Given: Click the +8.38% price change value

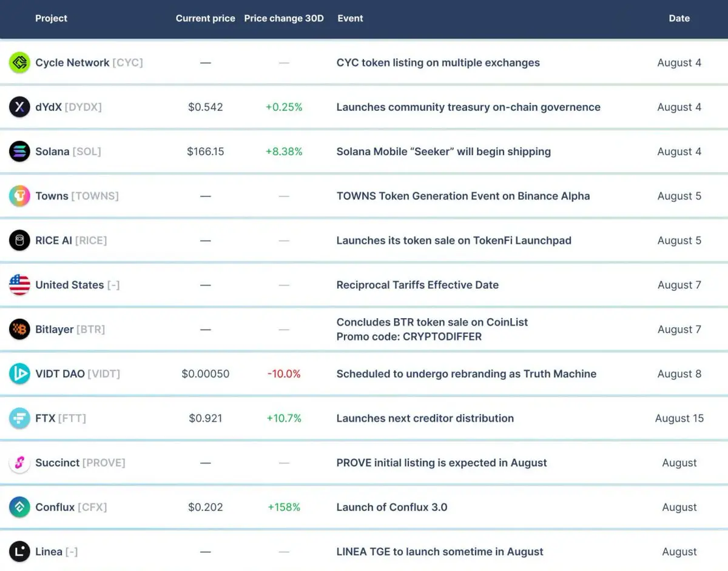Looking at the screenshot, I should pos(284,152).
